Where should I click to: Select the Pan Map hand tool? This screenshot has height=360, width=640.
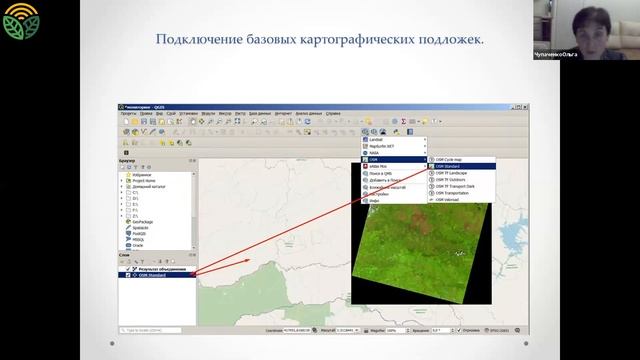(x=193, y=122)
